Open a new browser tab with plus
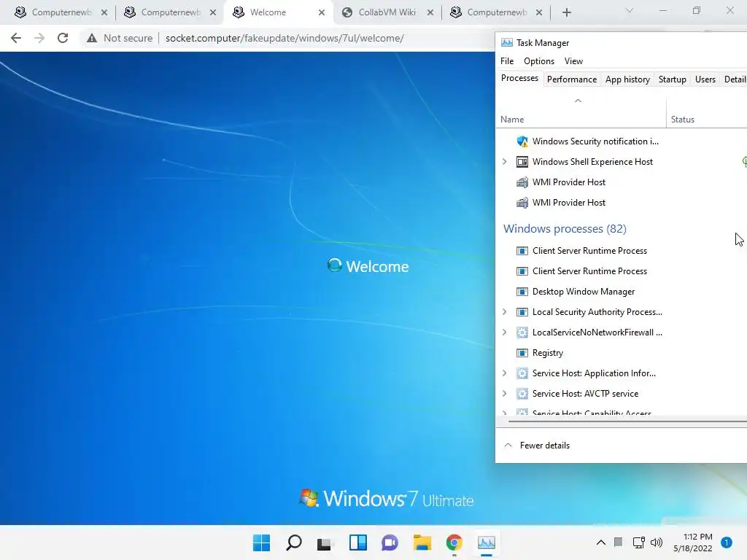Screen dimensions: 747x560 pos(566,12)
